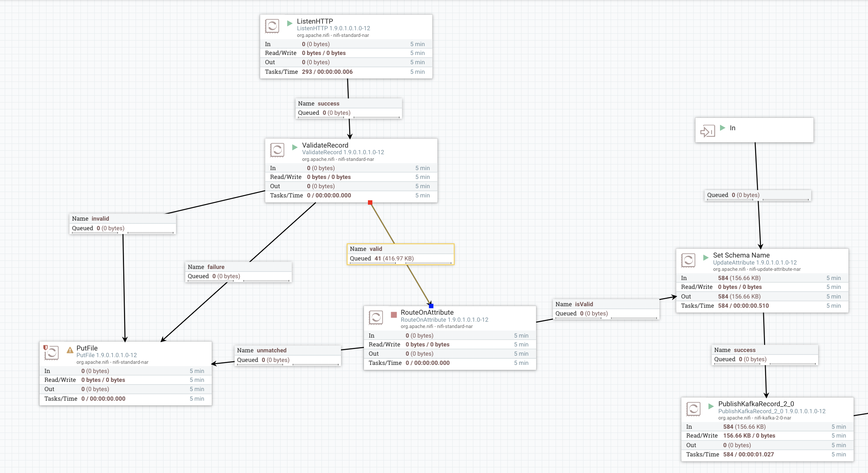Click the red connection endpoint under ValidateRecord
The image size is (868, 473).
pyautogui.click(x=370, y=203)
